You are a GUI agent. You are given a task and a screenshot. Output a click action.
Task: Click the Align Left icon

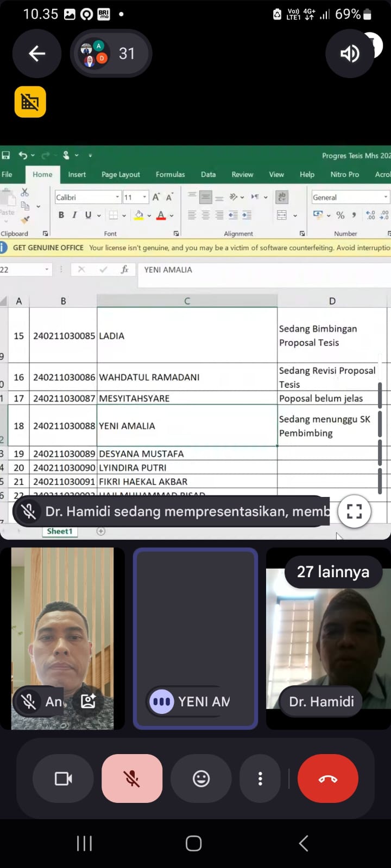pyautogui.click(x=192, y=215)
